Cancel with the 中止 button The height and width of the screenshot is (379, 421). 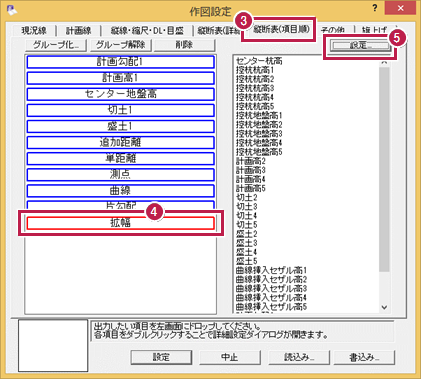click(230, 357)
